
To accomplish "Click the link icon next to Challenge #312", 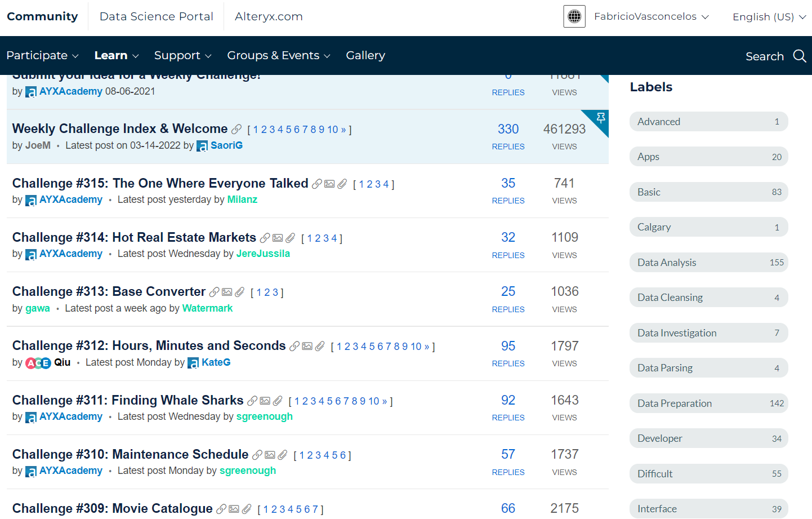I will 295,346.
